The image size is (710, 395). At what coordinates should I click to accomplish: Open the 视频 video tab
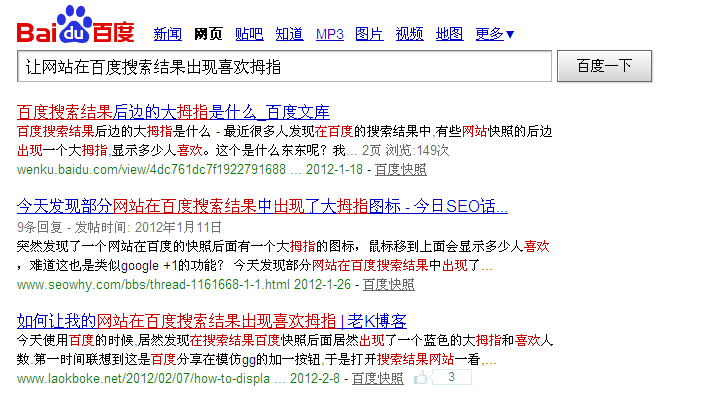point(409,34)
